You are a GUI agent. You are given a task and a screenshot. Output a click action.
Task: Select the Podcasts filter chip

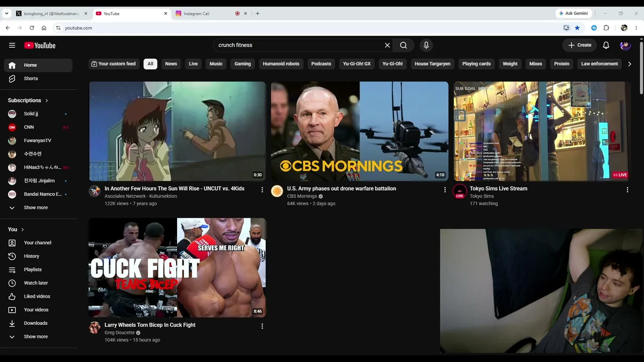(x=321, y=64)
